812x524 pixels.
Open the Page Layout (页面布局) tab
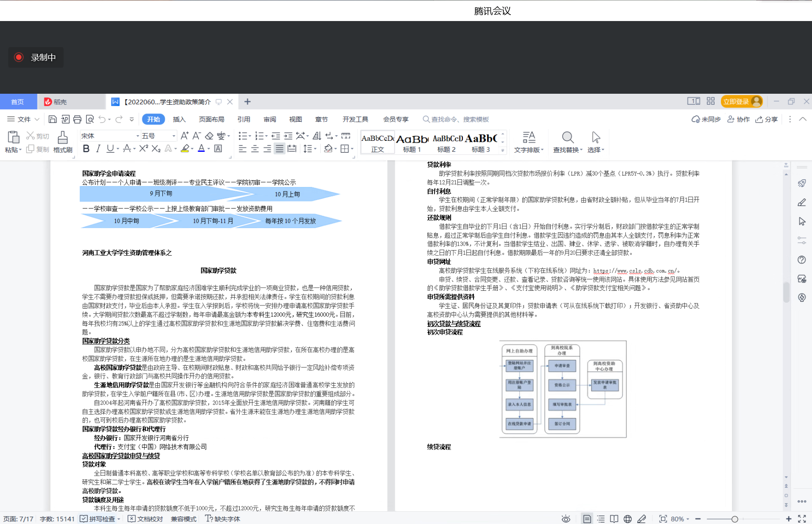(211, 119)
